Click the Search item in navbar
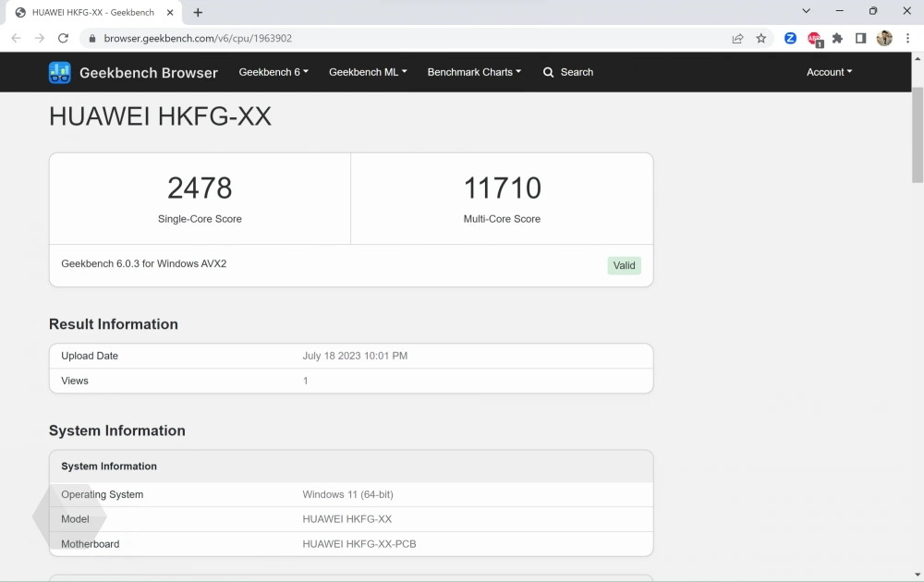The width and height of the screenshot is (924, 582). pyautogui.click(x=568, y=72)
